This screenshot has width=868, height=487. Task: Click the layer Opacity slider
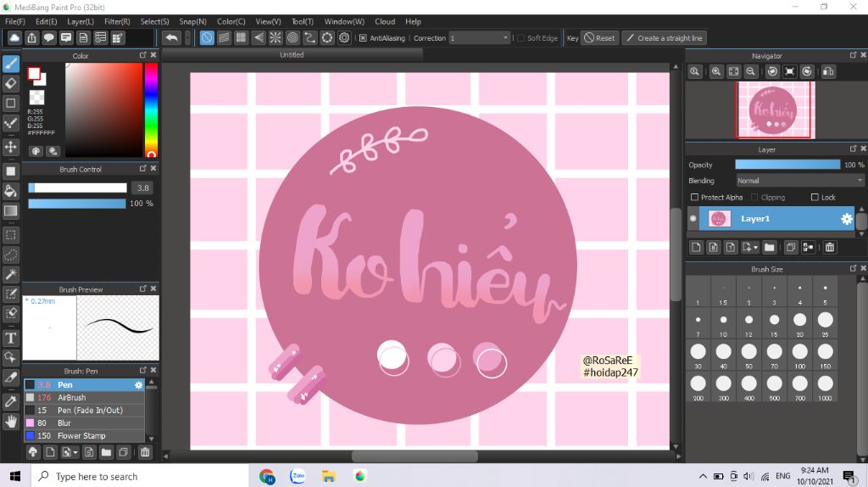787,165
